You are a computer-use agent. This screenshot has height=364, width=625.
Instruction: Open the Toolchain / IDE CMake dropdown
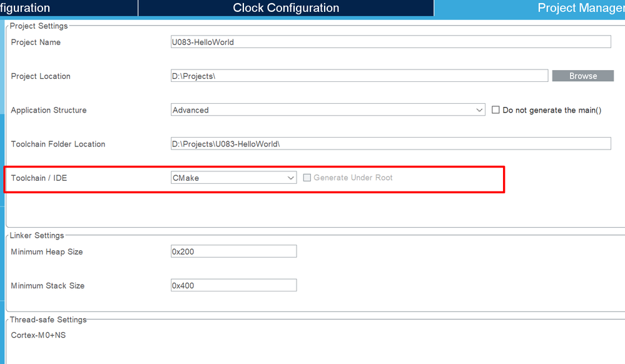pyautogui.click(x=233, y=178)
